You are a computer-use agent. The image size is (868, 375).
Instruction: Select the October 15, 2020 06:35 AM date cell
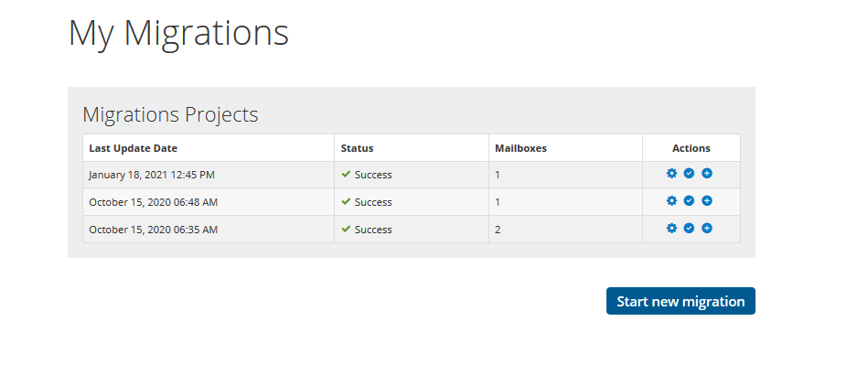(209, 230)
